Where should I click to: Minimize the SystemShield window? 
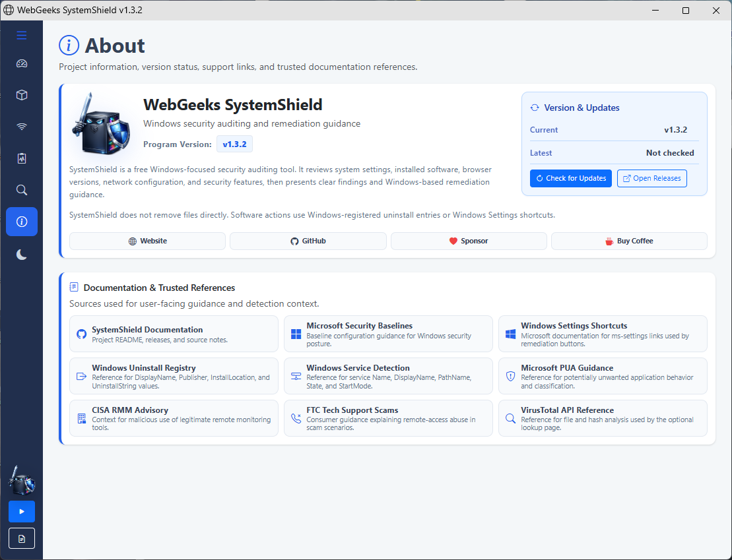tap(655, 11)
